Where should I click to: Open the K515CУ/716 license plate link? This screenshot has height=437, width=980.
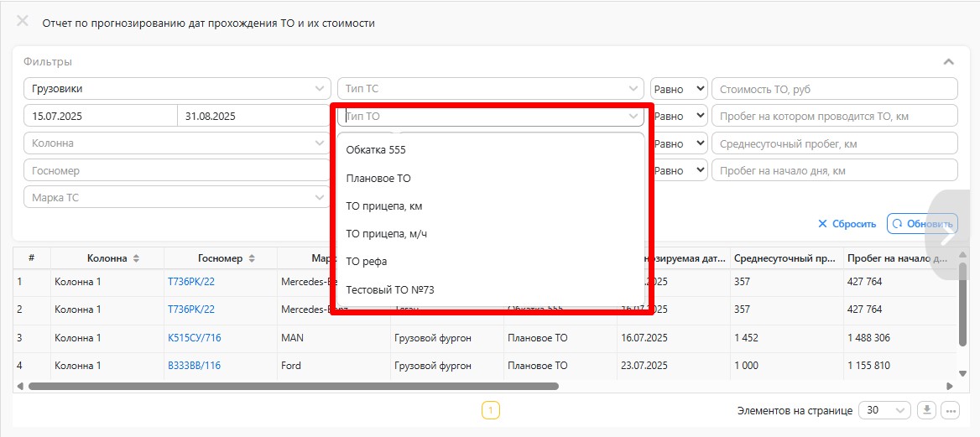194,338
